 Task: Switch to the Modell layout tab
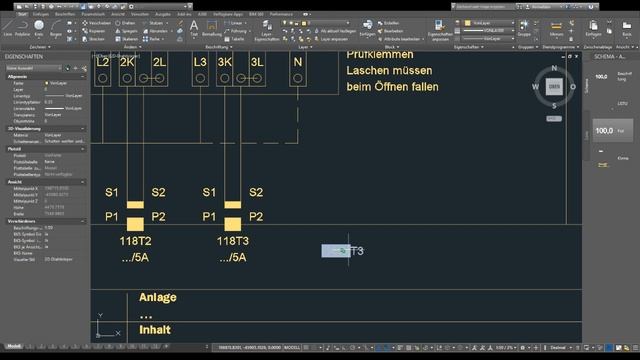coord(14,347)
